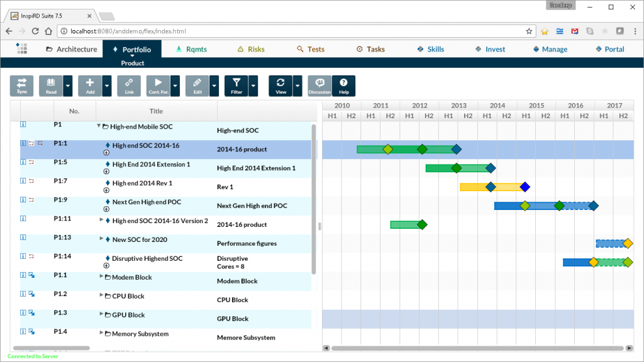Open the View dropdown arrow
Screen dimensions: 644x362
tap(297, 85)
